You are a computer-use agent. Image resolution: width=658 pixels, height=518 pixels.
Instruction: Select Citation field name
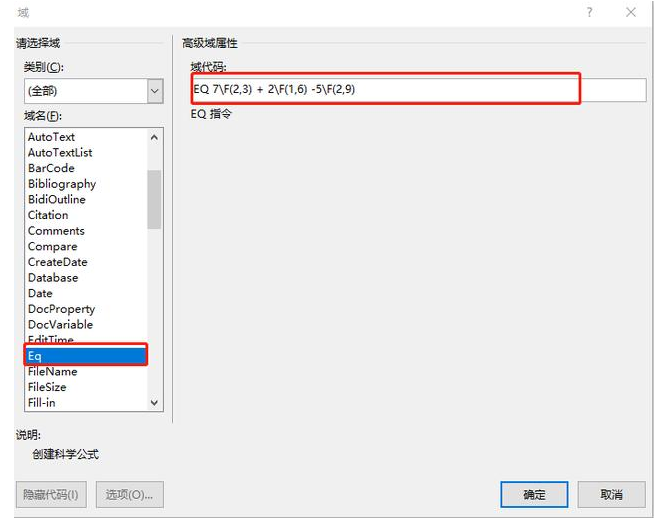(48, 215)
